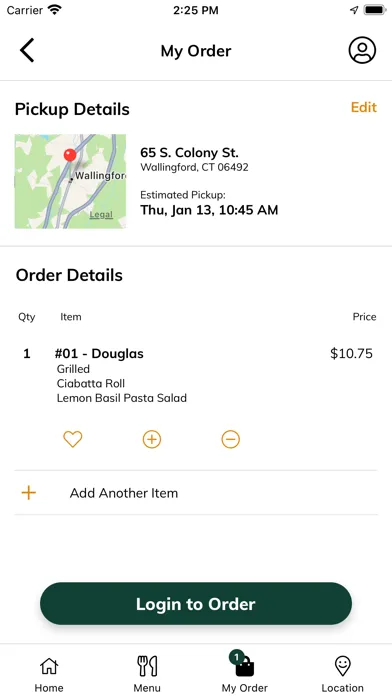Decrease quantity with the minus circle icon
This screenshot has width=392, height=696.
[x=230, y=439]
